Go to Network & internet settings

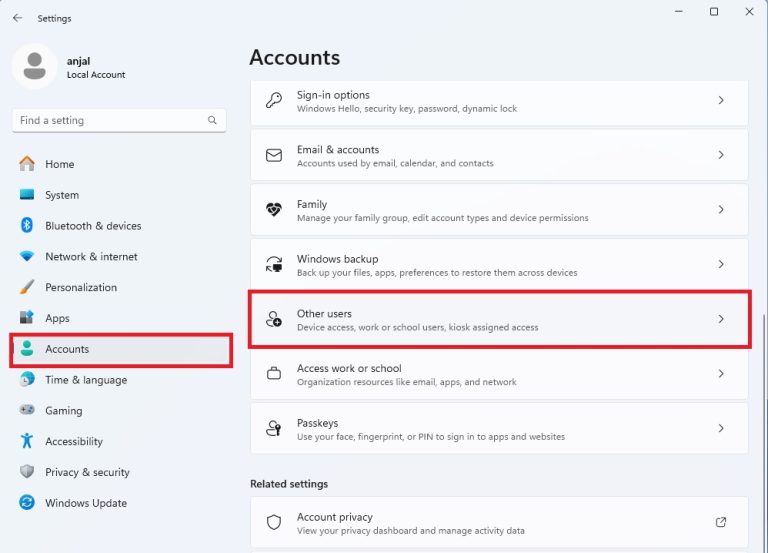(x=91, y=257)
